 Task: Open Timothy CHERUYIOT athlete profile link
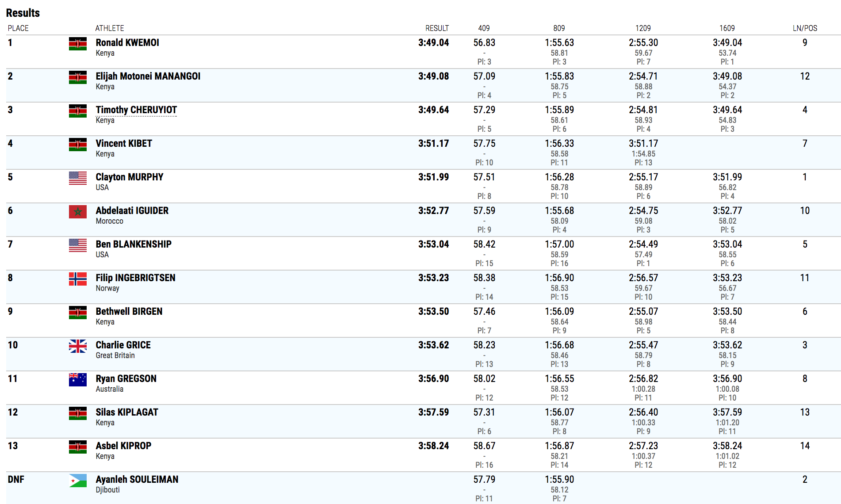pos(136,110)
